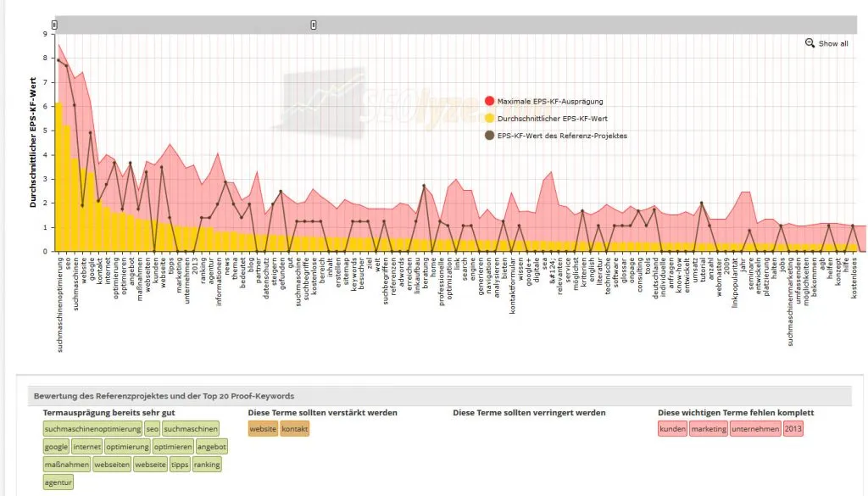Select the seo keyword tag
Screen dimensions: 868x496
coord(150,429)
